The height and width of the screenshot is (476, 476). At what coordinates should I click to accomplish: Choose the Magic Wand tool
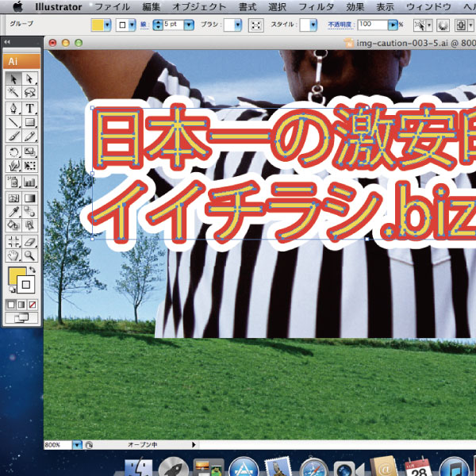click(13, 92)
